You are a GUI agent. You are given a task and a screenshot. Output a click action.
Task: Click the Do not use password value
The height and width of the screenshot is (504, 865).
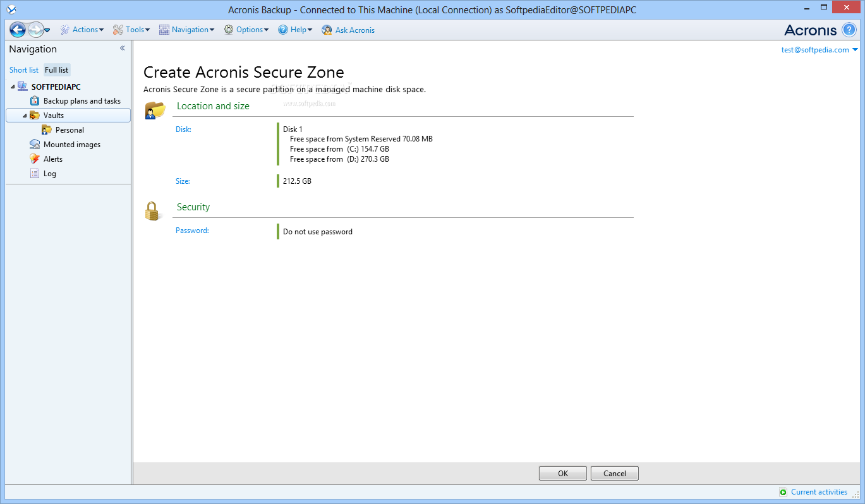point(318,232)
